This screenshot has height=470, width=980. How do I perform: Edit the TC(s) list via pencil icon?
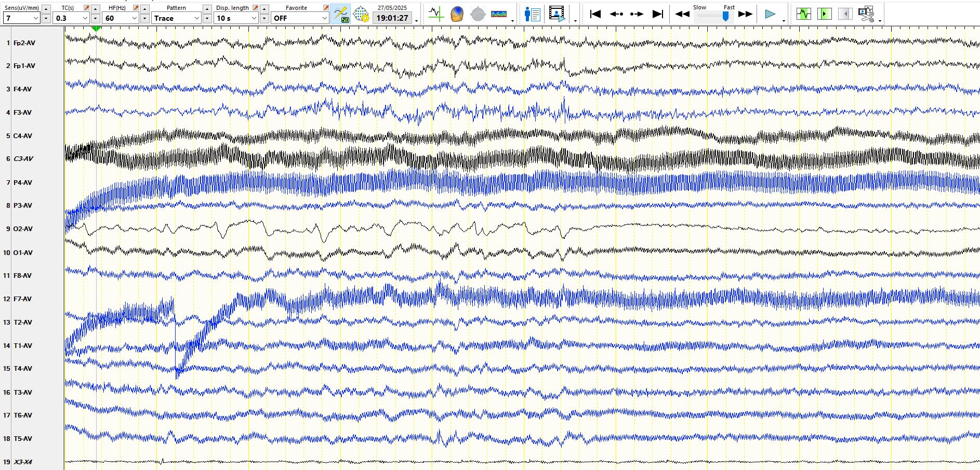click(x=86, y=8)
